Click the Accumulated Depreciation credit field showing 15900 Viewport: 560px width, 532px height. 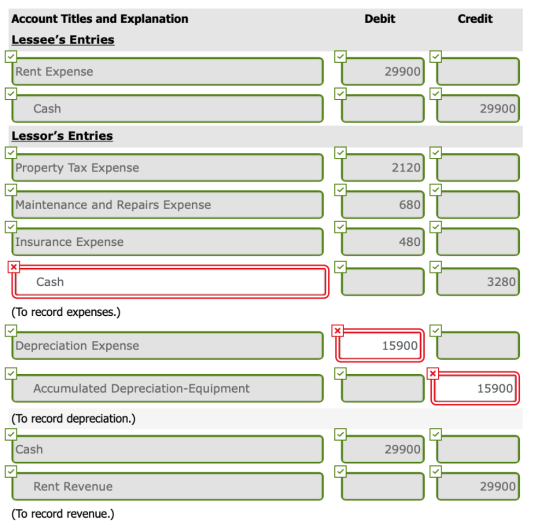pos(475,388)
